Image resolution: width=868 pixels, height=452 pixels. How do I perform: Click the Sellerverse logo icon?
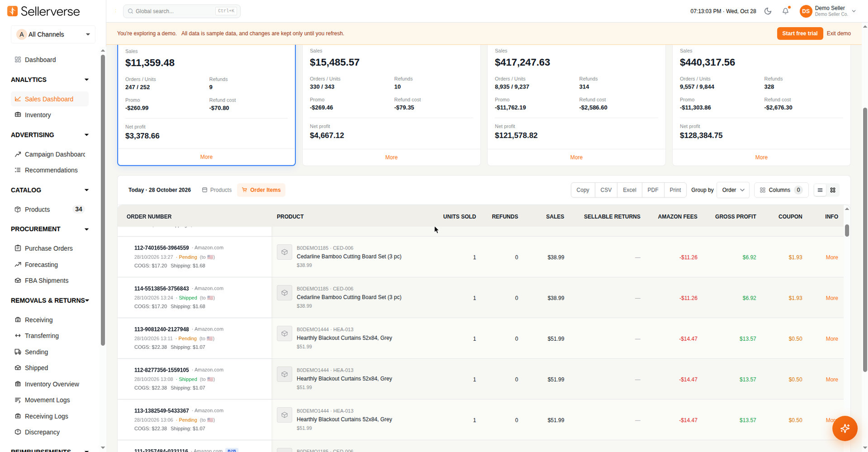click(x=12, y=11)
